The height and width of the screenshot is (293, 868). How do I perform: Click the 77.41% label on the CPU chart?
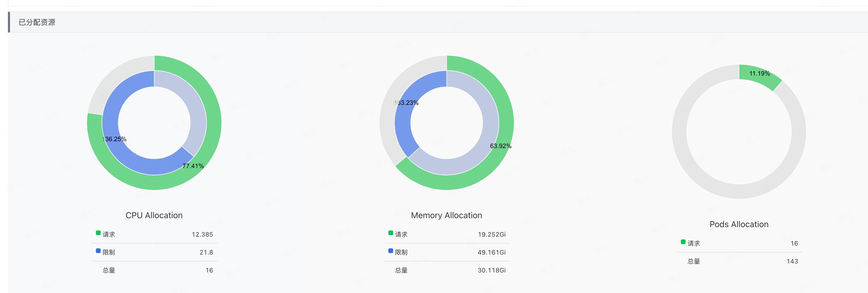click(193, 165)
